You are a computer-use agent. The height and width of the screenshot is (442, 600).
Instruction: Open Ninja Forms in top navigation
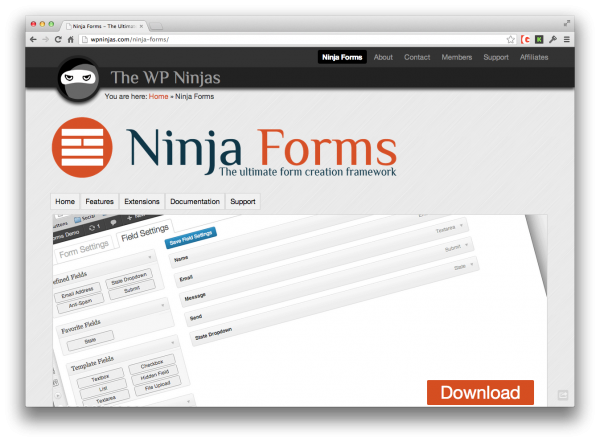coord(342,57)
